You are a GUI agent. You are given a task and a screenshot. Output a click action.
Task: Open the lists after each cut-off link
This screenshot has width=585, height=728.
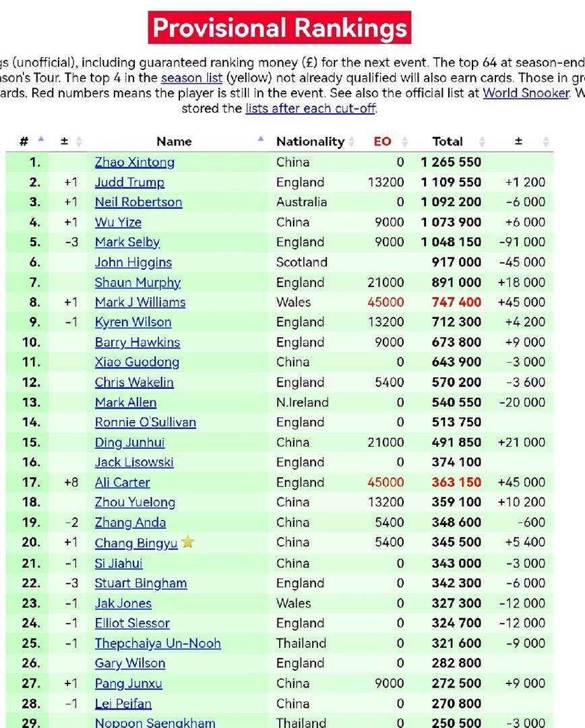tap(311, 108)
